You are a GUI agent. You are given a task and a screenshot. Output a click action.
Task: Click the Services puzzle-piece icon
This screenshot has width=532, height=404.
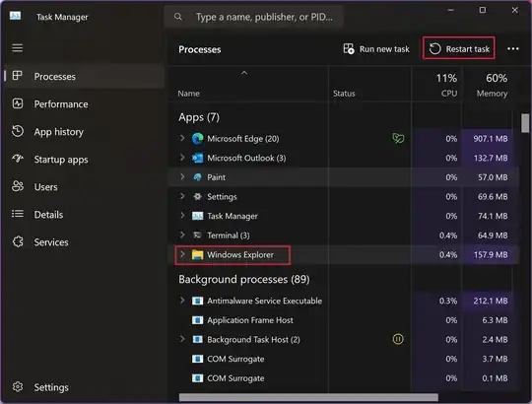pyautogui.click(x=18, y=241)
